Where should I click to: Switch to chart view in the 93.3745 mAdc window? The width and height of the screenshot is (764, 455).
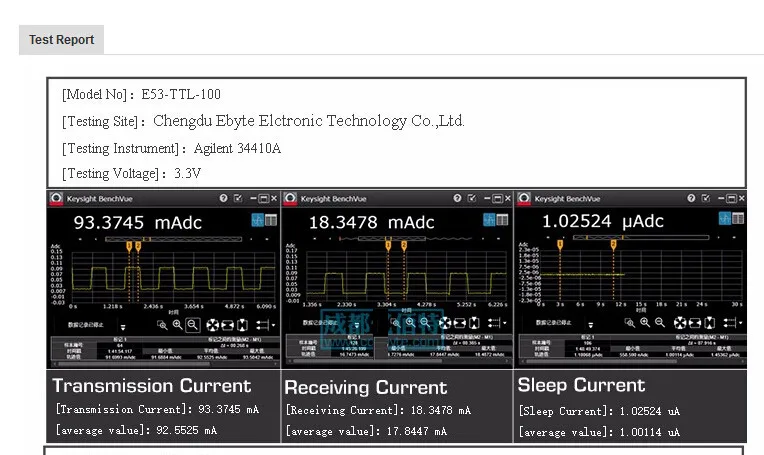[257, 220]
